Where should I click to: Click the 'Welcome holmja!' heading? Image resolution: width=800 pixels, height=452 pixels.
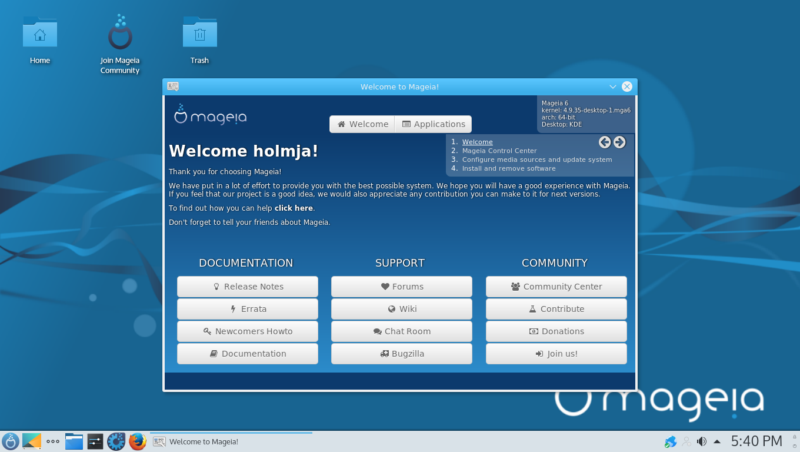(x=243, y=151)
